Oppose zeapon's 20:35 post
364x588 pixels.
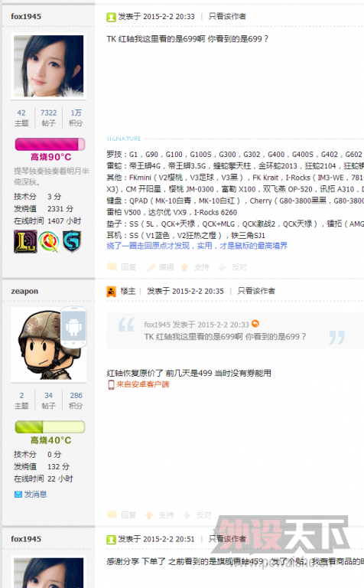[203, 515]
